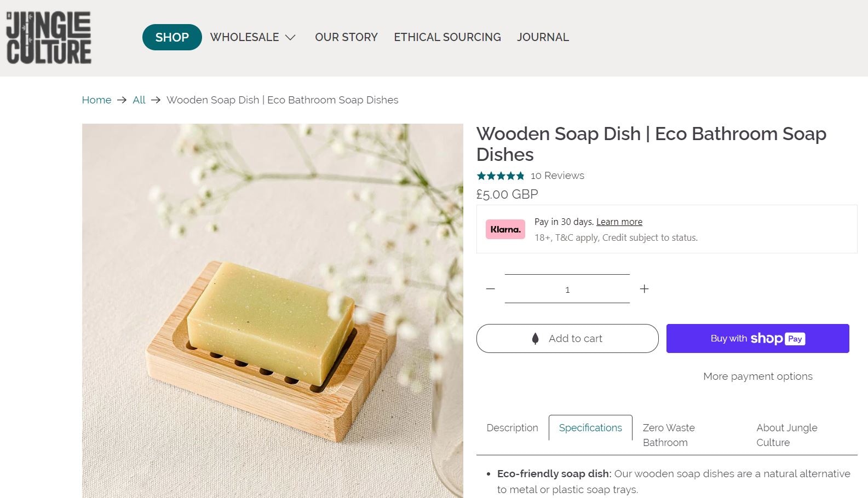Buy with Shop Pay button

[x=757, y=339]
